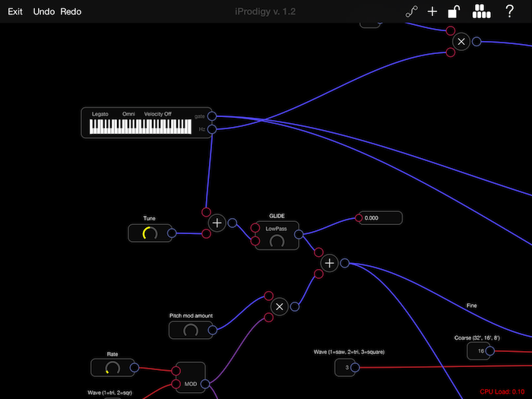Select the keyboard Hz output port
This screenshot has height=399, width=532.
[x=212, y=129]
